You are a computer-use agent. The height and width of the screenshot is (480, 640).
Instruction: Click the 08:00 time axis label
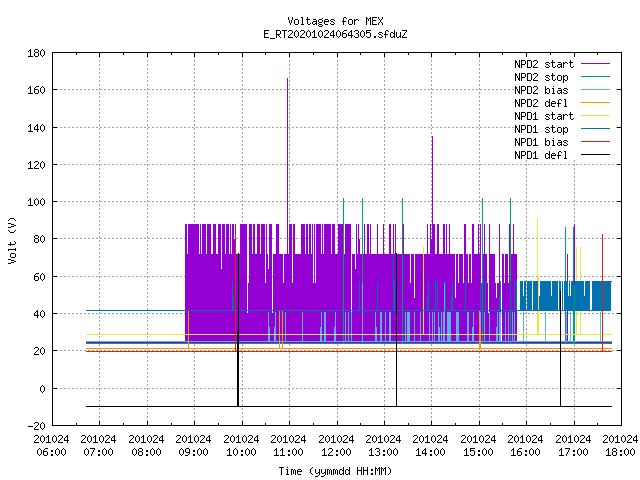point(146,453)
